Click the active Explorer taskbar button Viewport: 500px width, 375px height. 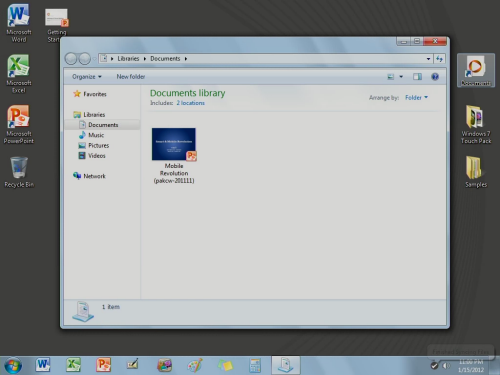pyautogui.click(x=286, y=365)
